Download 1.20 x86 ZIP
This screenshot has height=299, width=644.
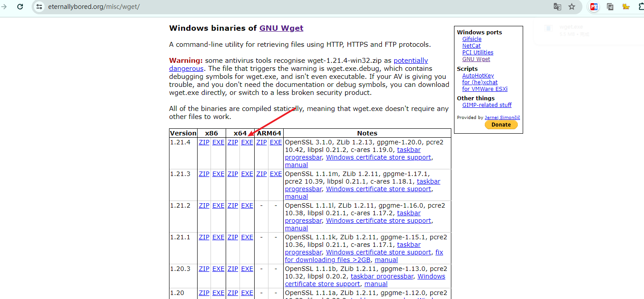point(204,293)
